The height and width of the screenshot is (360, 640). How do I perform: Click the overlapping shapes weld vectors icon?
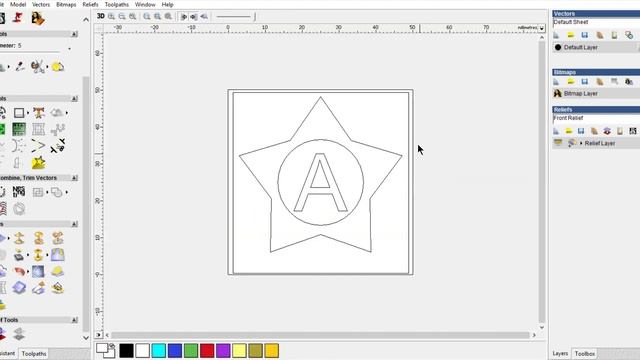tap(57, 192)
